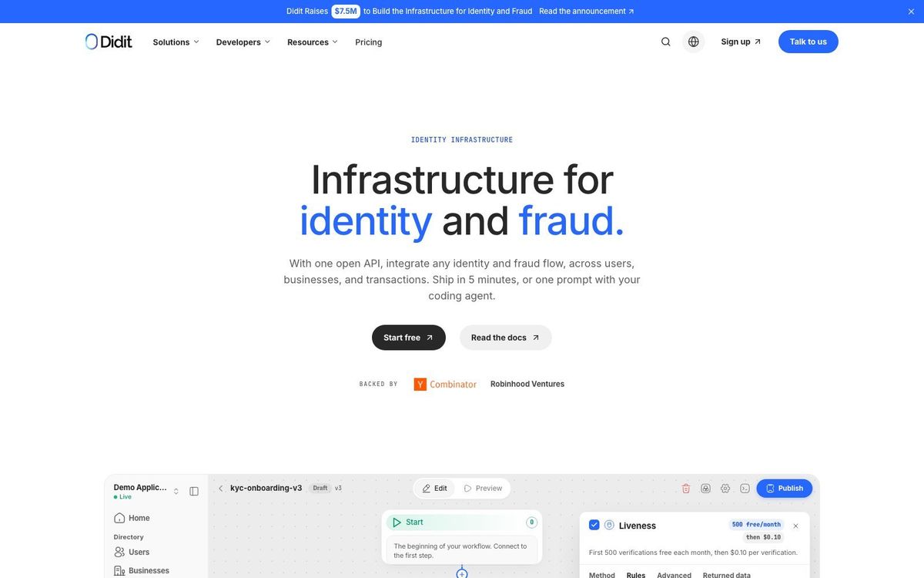Open Read the docs button
Screen dimensions: 924x578
pos(506,338)
